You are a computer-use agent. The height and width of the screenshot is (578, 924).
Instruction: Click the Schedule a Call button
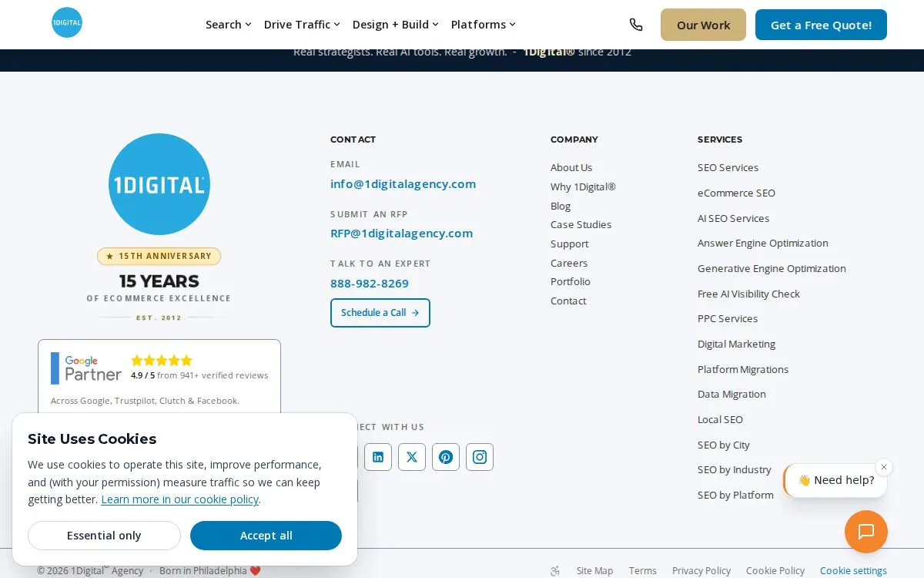pyautogui.click(x=380, y=313)
